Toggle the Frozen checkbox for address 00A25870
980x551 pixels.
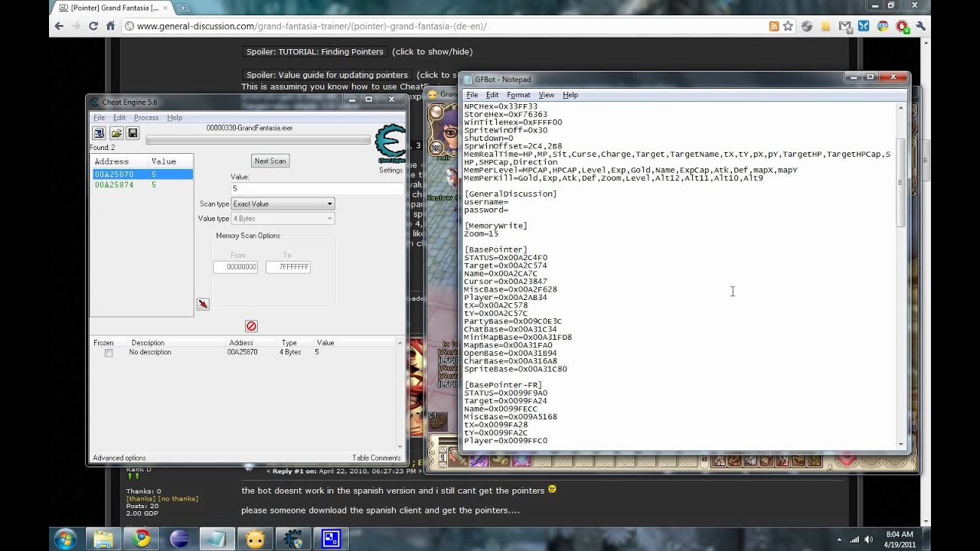point(109,353)
